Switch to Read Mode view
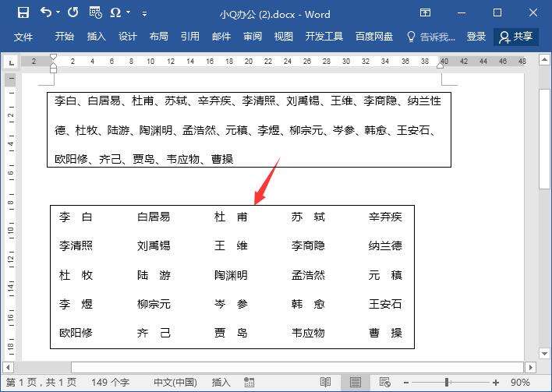 coord(325,382)
